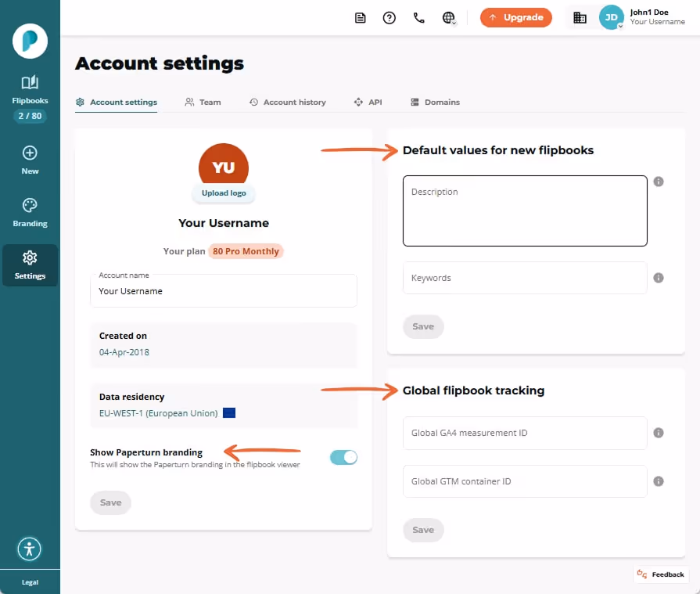Click the 2 / 80 flipbooks counter

pyautogui.click(x=30, y=116)
